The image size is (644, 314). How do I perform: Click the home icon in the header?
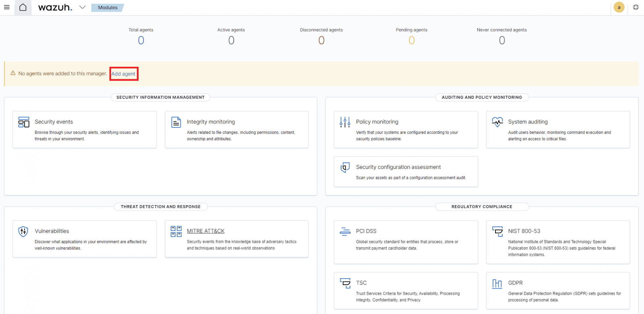tap(23, 7)
